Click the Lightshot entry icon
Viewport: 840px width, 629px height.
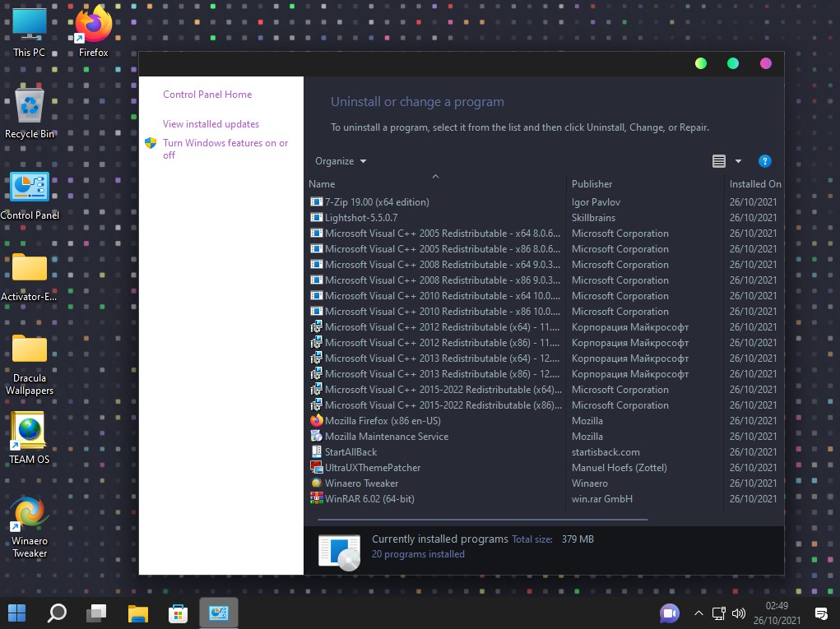317,217
